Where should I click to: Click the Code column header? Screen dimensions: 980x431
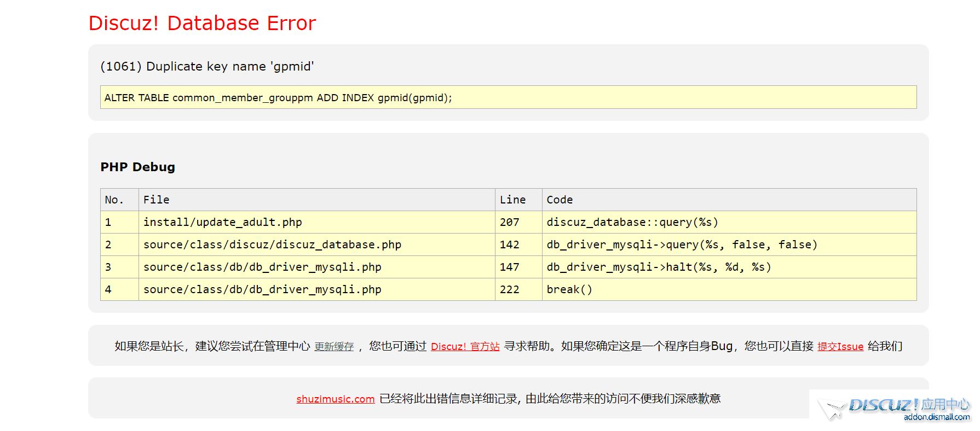[x=560, y=200]
